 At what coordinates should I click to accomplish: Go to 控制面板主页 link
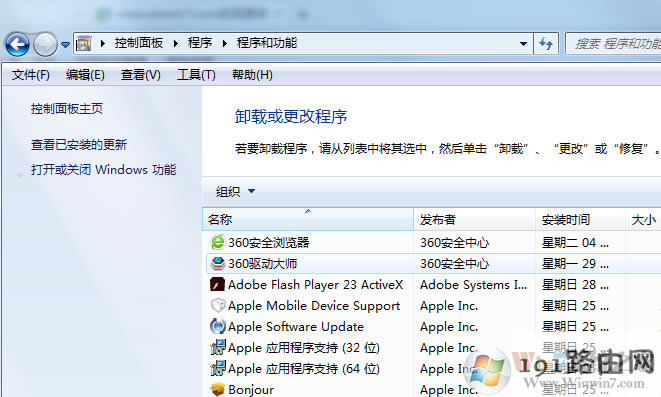(x=67, y=109)
